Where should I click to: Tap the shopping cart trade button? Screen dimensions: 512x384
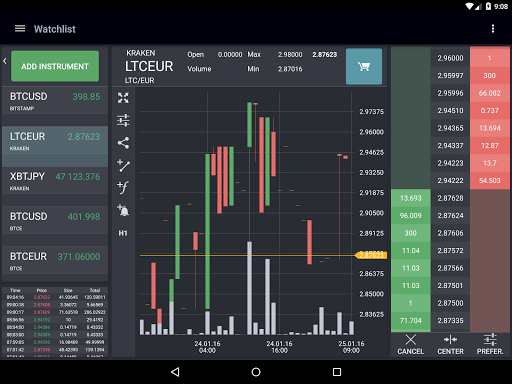364,66
